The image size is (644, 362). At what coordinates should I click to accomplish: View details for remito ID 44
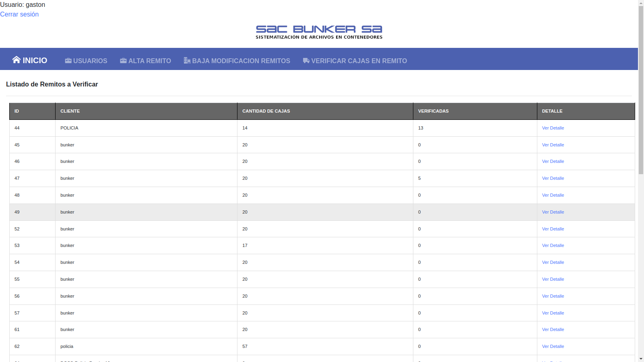point(553,128)
